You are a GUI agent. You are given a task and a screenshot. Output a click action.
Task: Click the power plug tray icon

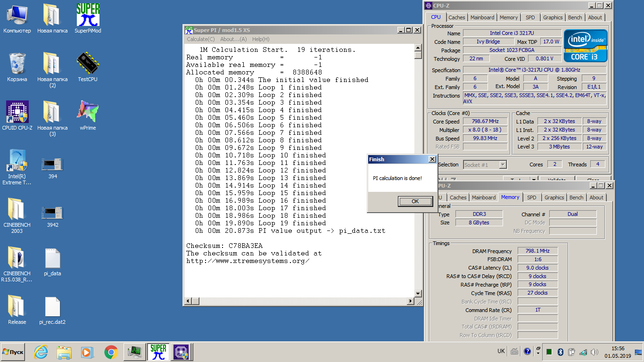tap(572, 352)
